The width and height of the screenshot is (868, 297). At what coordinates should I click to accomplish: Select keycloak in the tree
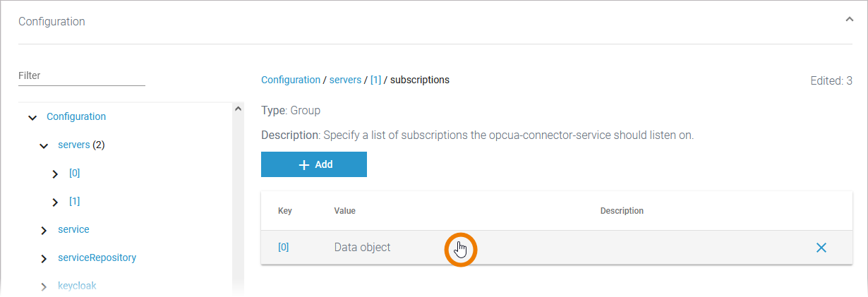click(77, 286)
